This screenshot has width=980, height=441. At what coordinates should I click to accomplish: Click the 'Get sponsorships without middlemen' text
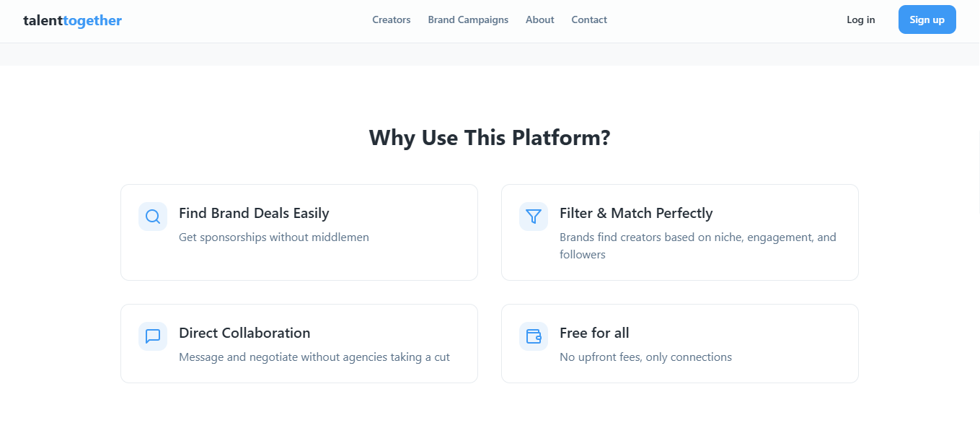274,237
